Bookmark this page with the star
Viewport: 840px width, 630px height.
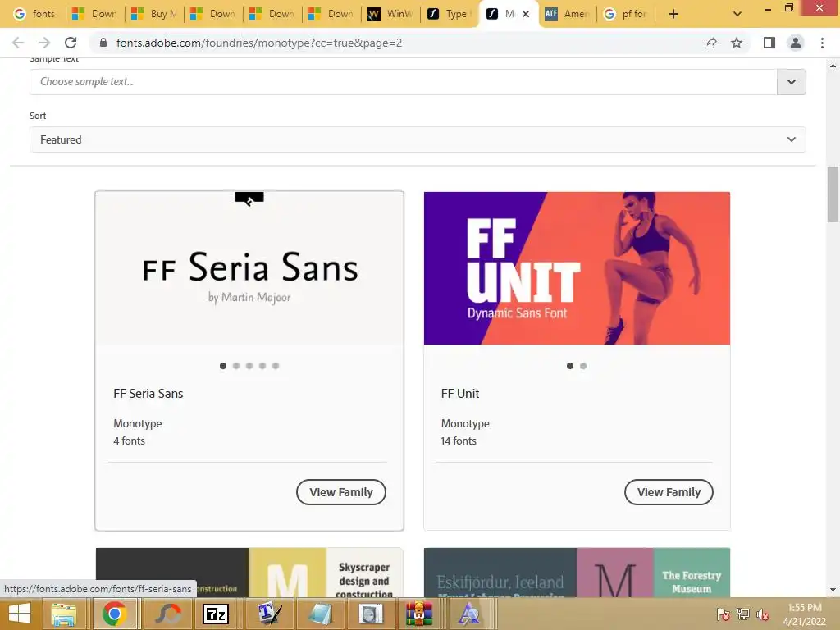coord(737,43)
